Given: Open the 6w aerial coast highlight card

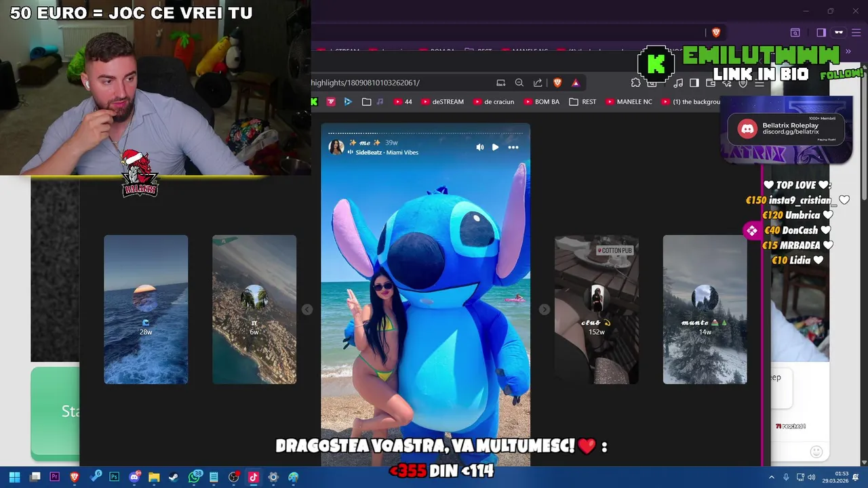Looking at the screenshot, I should click(x=254, y=310).
